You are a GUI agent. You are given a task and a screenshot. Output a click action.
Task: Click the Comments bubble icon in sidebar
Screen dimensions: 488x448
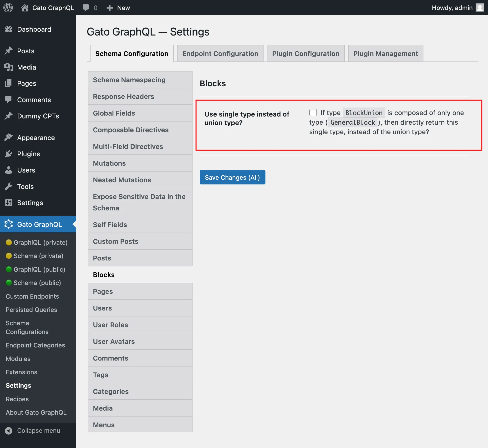tap(9, 100)
